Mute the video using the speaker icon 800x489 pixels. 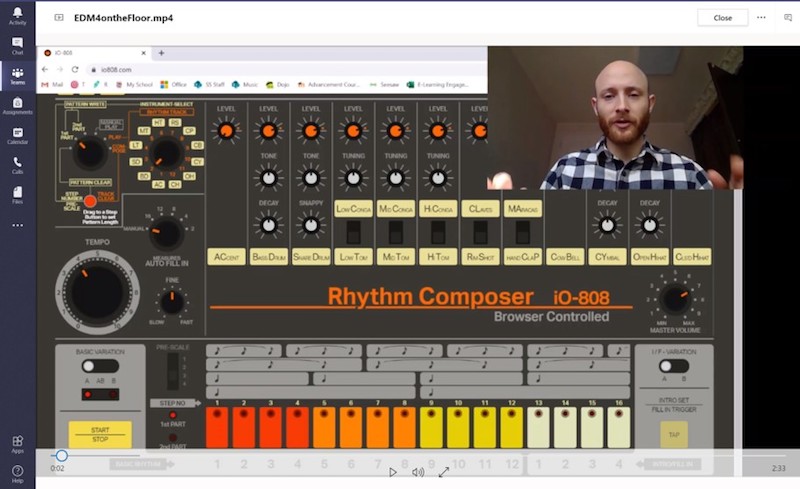(418, 472)
